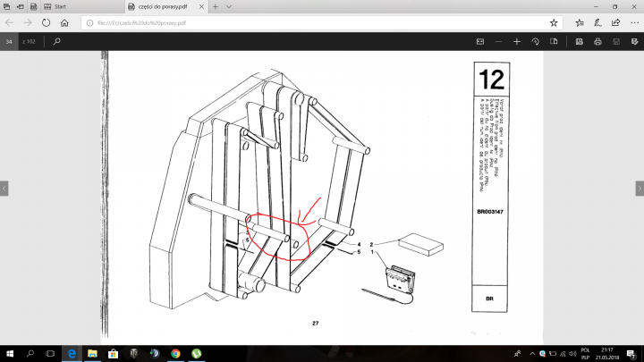Click the fit-to-page icon
The image size is (644, 362).
tap(479, 41)
